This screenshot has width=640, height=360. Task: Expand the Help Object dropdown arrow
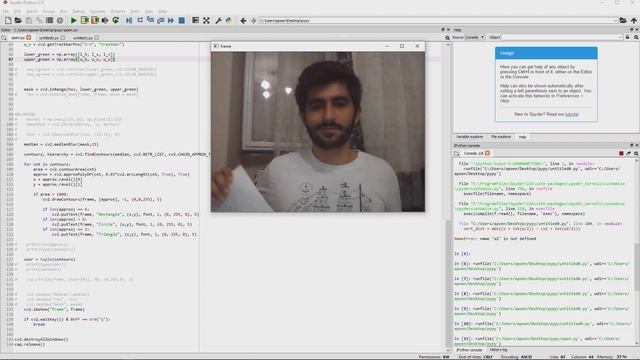(620, 37)
